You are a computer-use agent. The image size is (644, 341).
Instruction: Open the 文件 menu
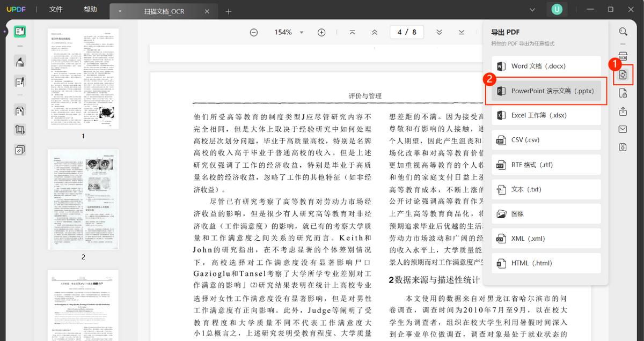pos(56,9)
